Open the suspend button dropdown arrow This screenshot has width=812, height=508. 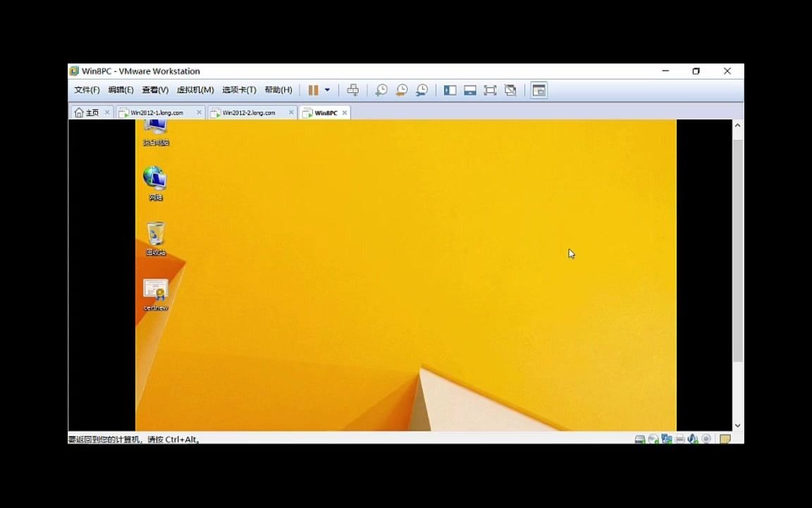[326, 90]
